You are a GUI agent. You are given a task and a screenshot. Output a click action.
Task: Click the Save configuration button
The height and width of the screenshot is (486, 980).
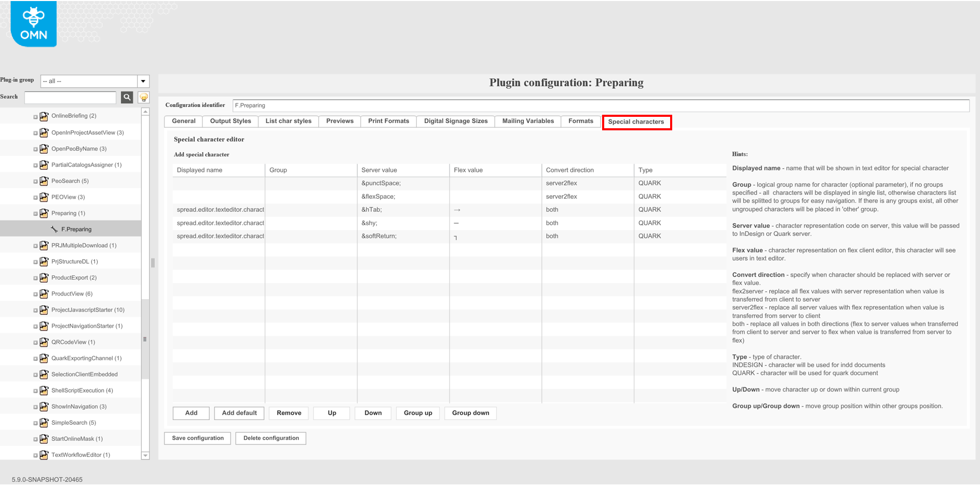[x=198, y=438]
